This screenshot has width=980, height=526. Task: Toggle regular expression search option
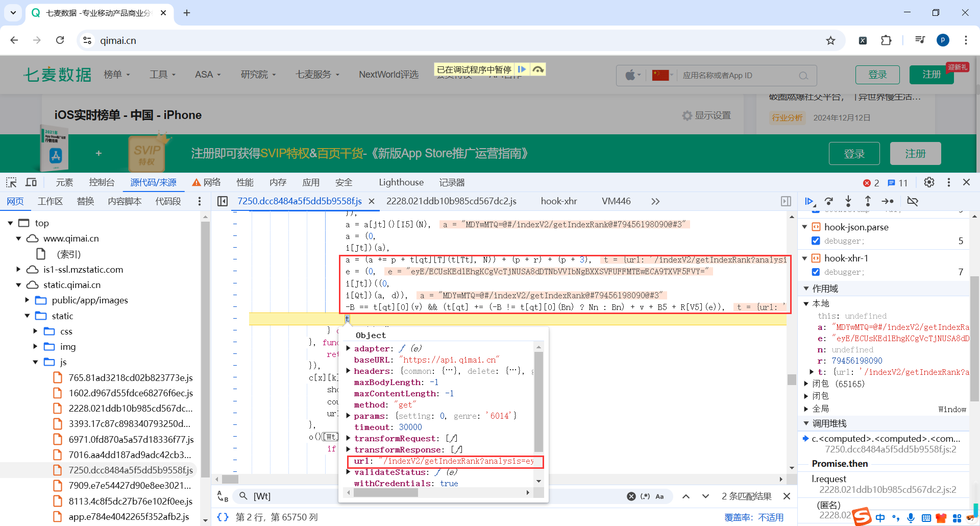click(645, 496)
